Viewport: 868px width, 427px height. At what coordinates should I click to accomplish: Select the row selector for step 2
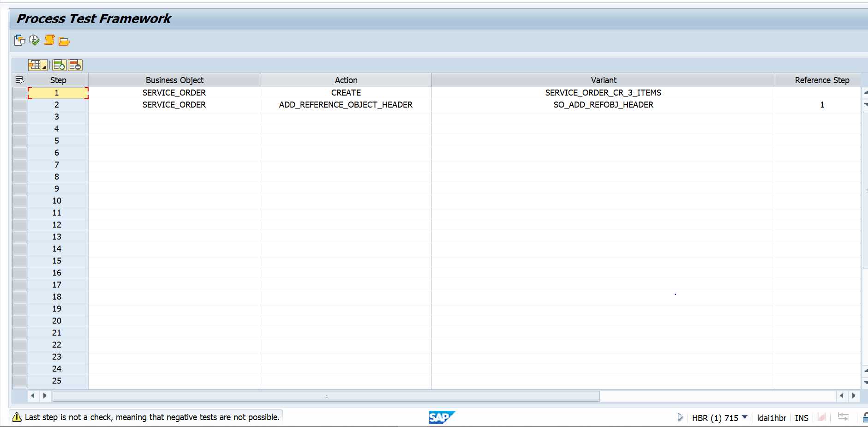point(20,105)
